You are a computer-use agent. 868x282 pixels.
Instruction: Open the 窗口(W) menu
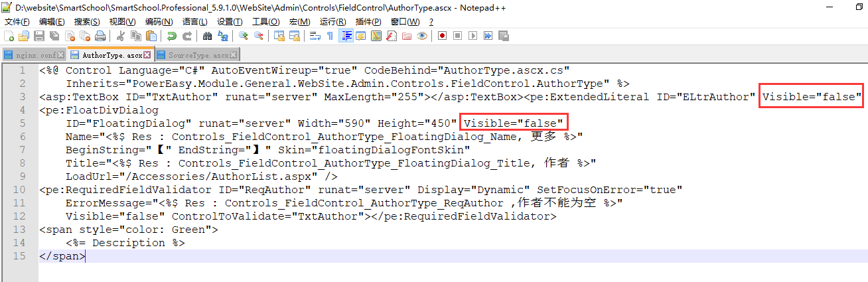[405, 22]
